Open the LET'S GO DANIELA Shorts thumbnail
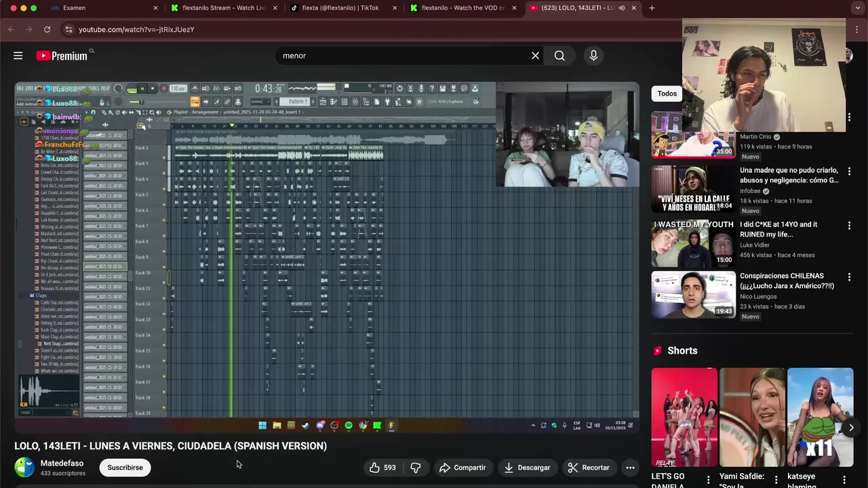The image size is (868, 488). 684,418
